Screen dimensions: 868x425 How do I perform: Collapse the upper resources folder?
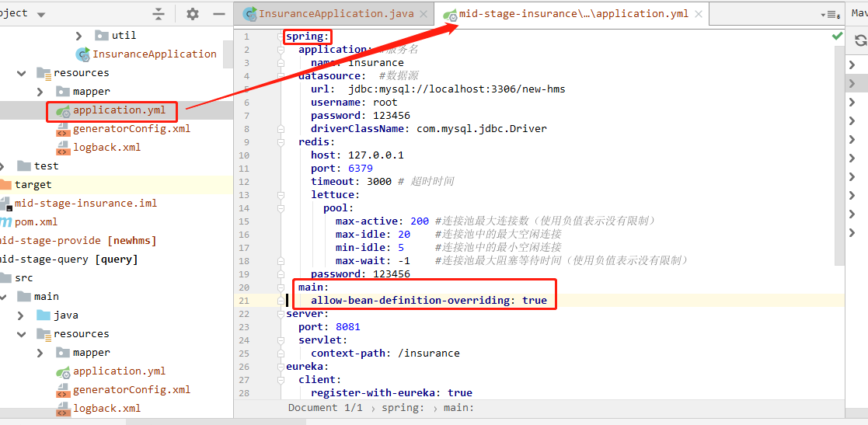pos(22,72)
